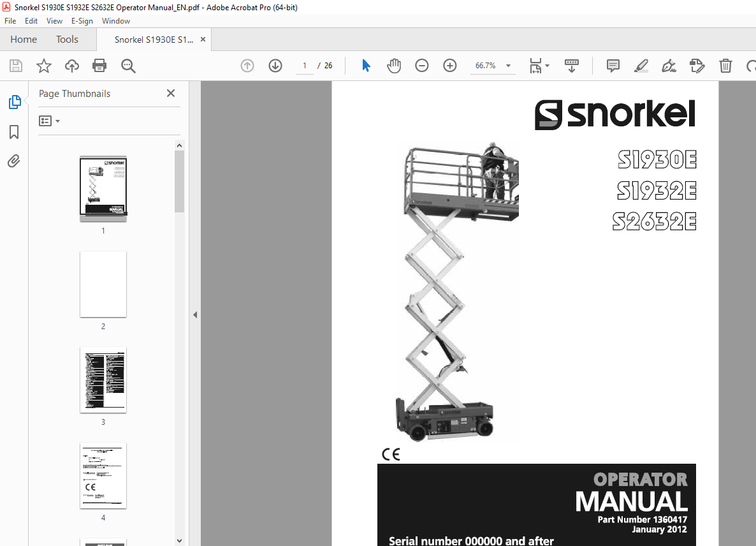Select the page 2 blank thumbnail
756x546 pixels.
pyautogui.click(x=103, y=284)
